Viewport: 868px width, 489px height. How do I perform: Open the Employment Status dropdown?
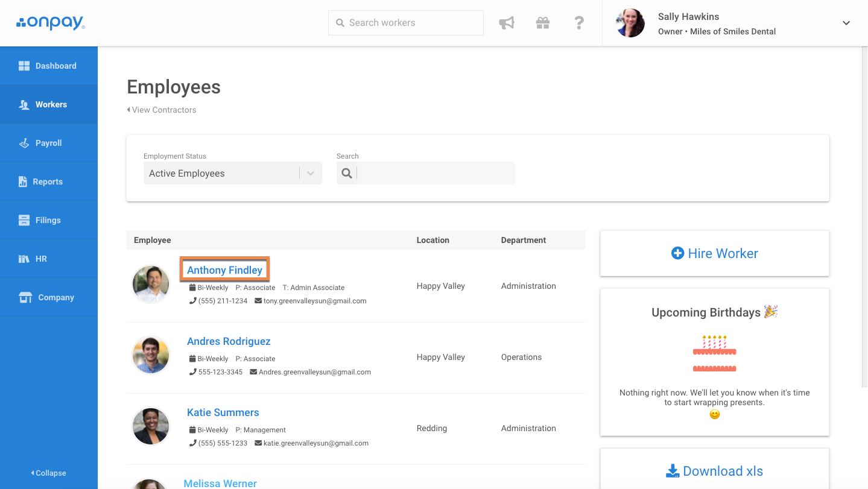(233, 173)
